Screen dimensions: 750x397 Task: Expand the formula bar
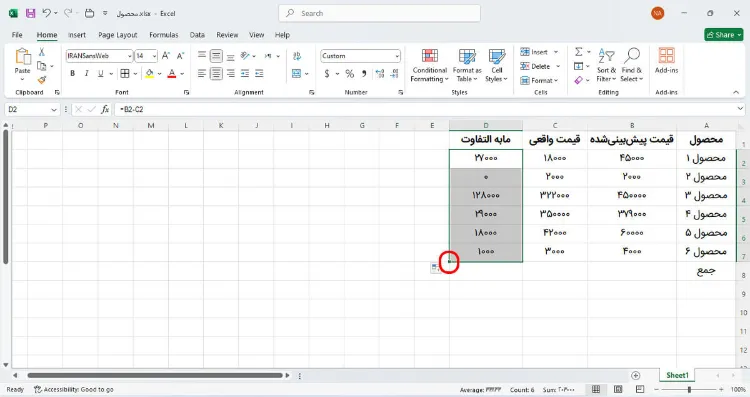click(740, 110)
